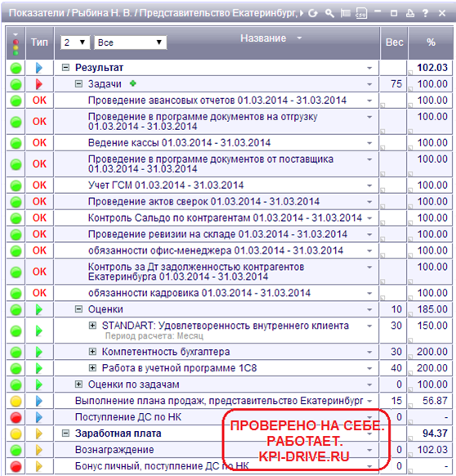The width and height of the screenshot is (456, 476).
Task: Click the Название column header
Action: pos(263,38)
